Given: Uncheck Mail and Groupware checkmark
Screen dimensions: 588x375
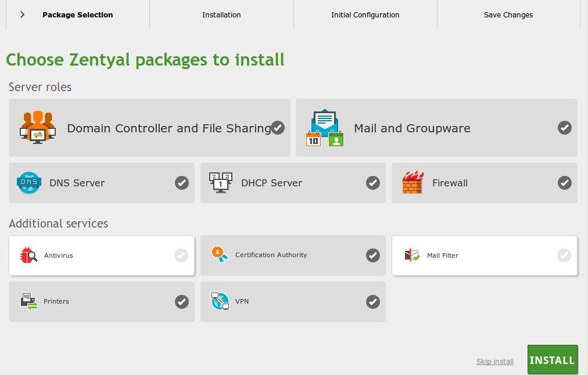Looking at the screenshot, I should pos(564,128).
